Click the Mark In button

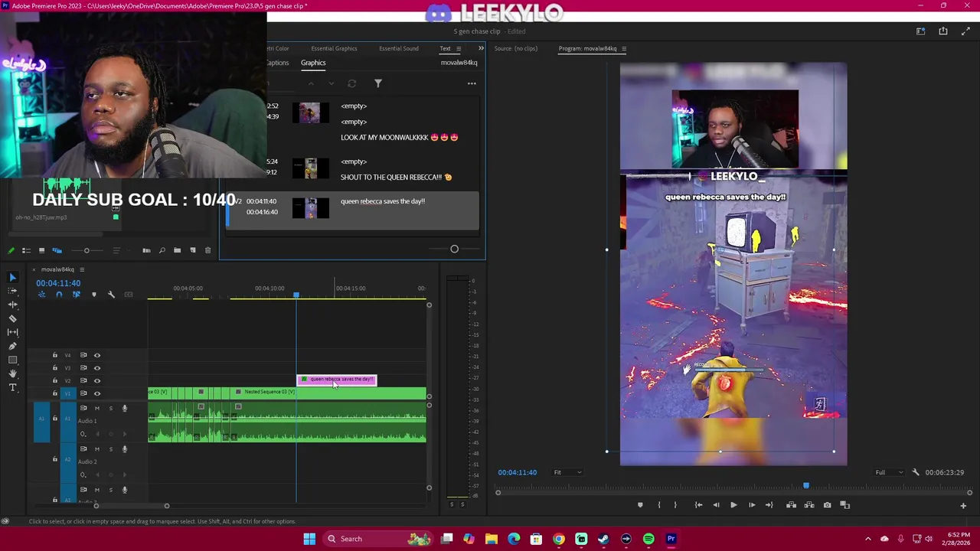pyautogui.click(x=658, y=505)
